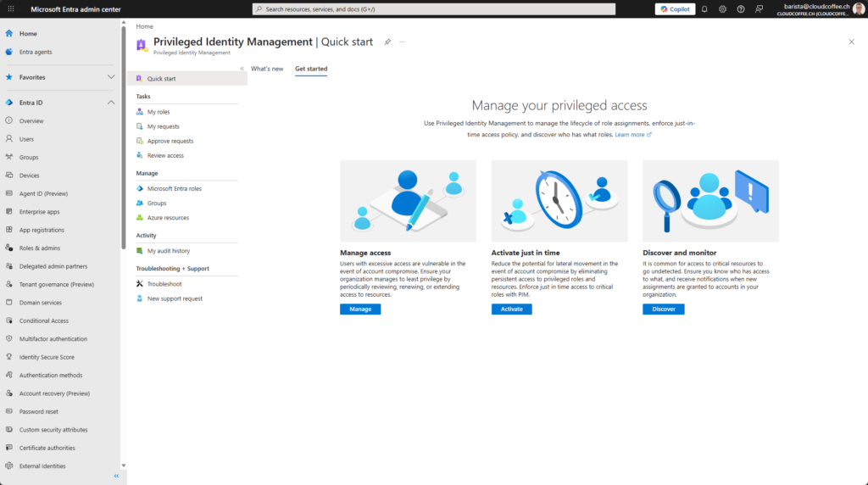Click the notifications bell icon

[x=704, y=8]
